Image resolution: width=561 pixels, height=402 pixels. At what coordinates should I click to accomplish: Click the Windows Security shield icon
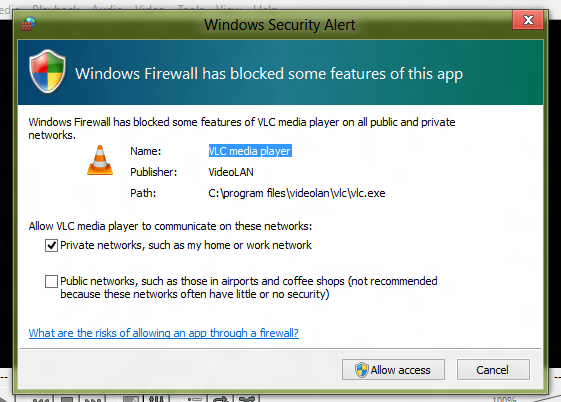[x=48, y=72]
